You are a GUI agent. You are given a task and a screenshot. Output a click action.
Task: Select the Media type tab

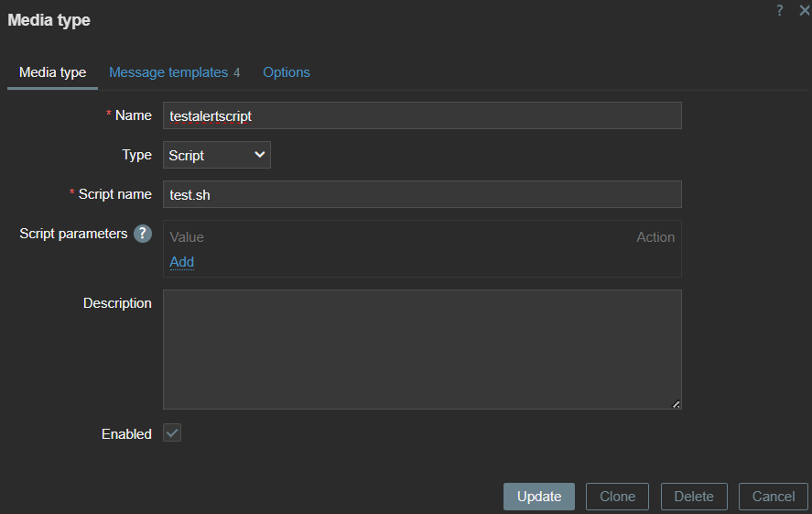[x=52, y=72]
